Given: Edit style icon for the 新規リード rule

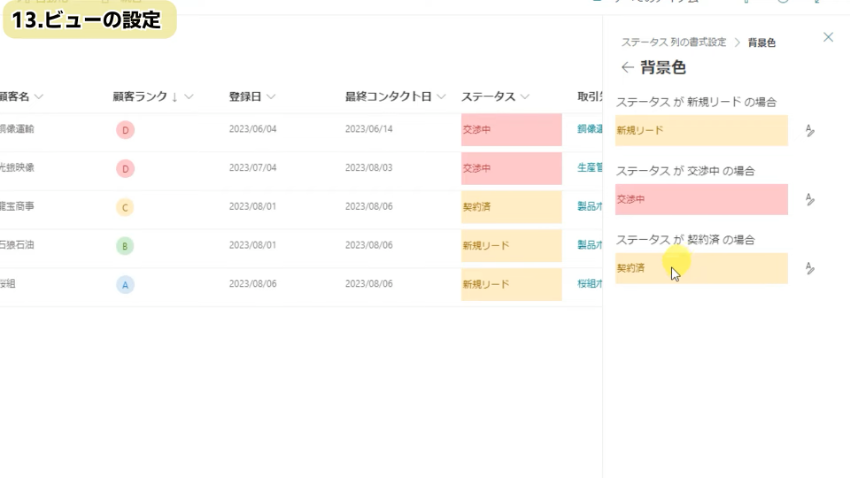Looking at the screenshot, I should pyautogui.click(x=810, y=131).
